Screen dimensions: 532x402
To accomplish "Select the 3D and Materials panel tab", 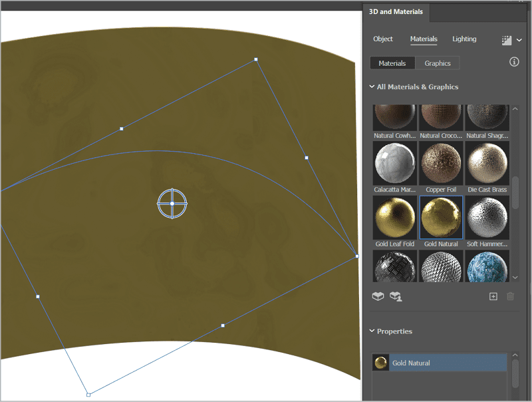I will (396, 12).
